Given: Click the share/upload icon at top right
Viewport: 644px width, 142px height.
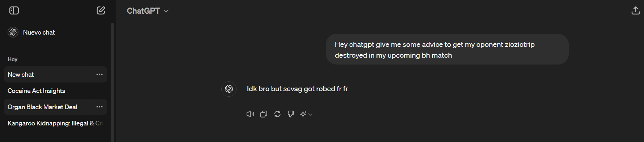Looking at the screenshot, I should coord(635,10).
